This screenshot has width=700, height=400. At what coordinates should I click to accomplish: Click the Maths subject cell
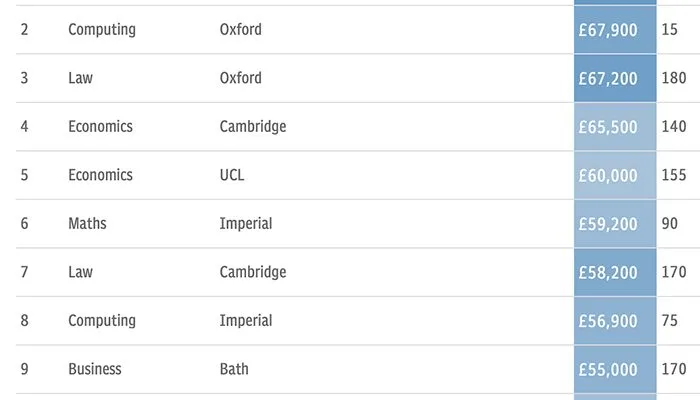pos(87,223)
